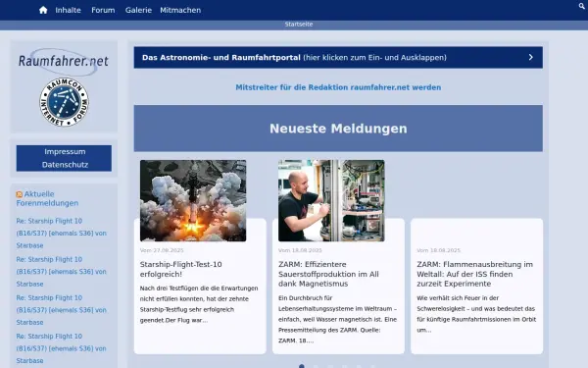Open Aktuelle Forenmeldungen heading link
This screenshot has height=368, width=588.
coord(47,198)
